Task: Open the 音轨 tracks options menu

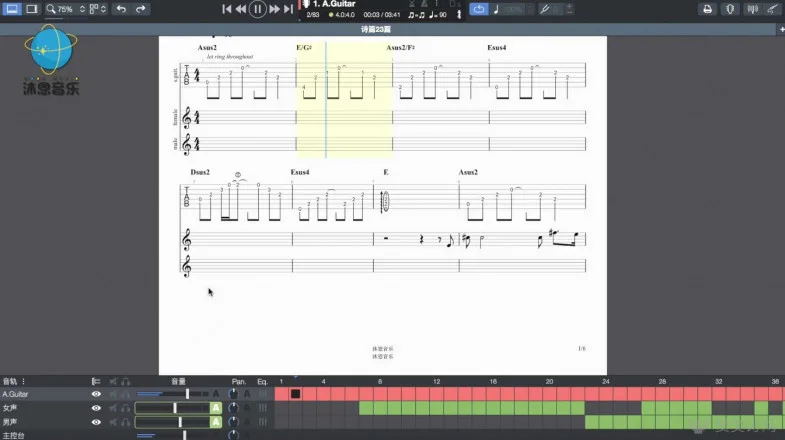Action: point(23,381)
